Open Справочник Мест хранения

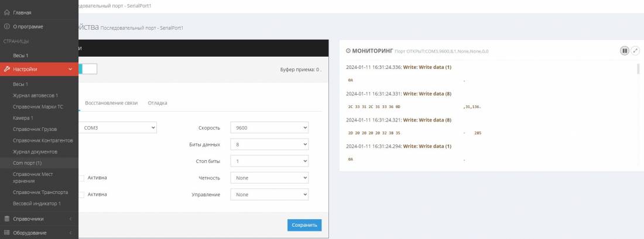pos(33,178)
